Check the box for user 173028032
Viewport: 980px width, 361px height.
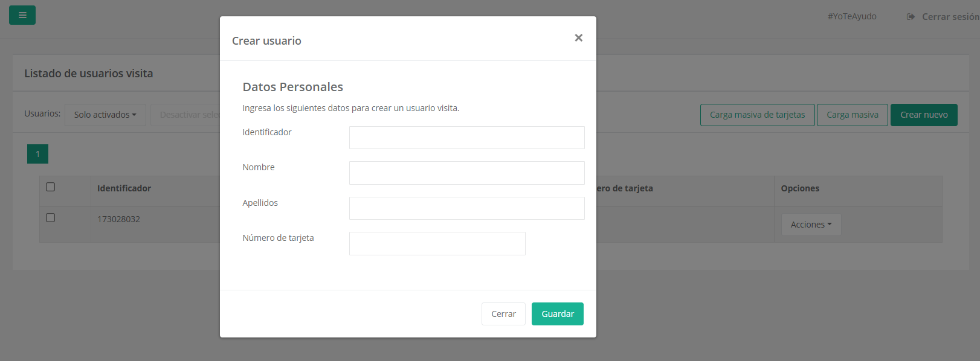[51, 217]
